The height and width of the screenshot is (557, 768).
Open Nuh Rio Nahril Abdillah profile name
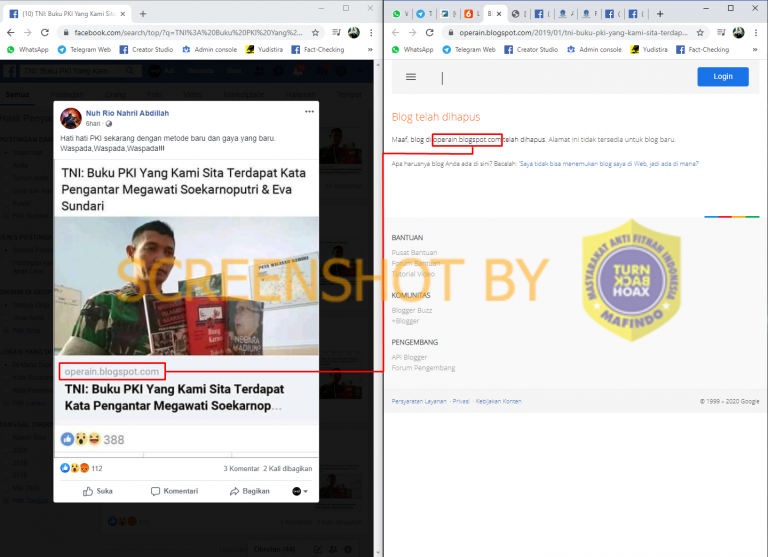click(127, 113)
